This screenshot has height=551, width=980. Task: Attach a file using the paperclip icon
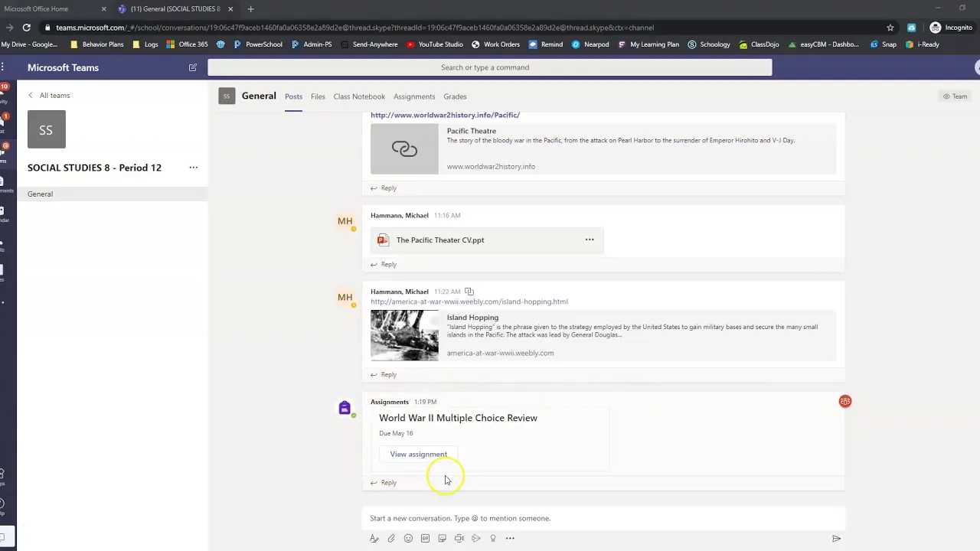391,538
